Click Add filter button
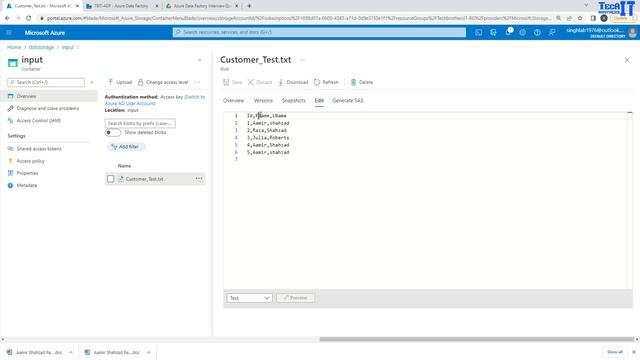Image resolution: width=640 pixels, height=360 pixels. (125, 147)
